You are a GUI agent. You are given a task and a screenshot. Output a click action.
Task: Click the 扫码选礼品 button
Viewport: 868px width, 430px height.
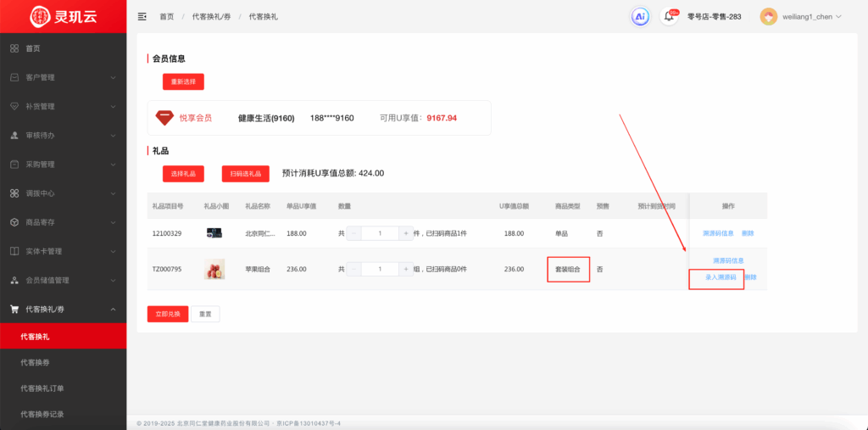(245, 173)
